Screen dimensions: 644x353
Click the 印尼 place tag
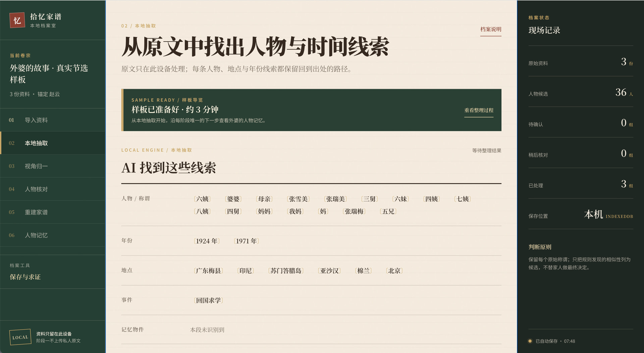click(x=246, y=271)
